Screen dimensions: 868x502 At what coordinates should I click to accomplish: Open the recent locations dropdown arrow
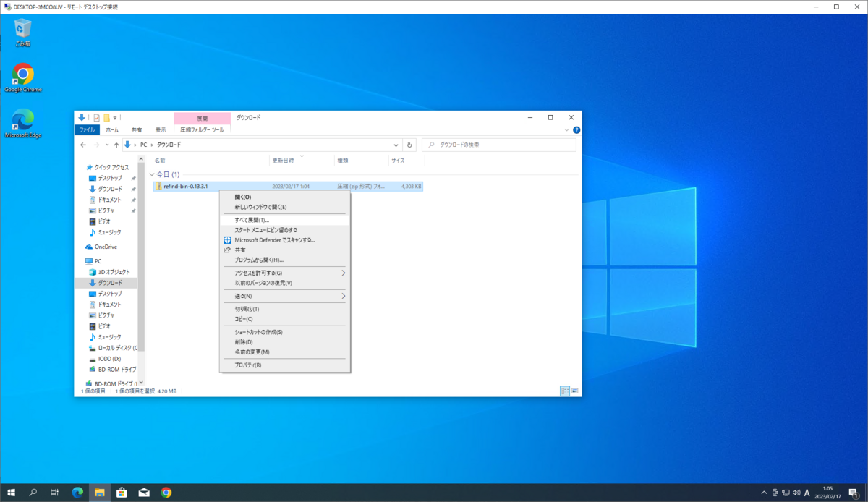107,145
